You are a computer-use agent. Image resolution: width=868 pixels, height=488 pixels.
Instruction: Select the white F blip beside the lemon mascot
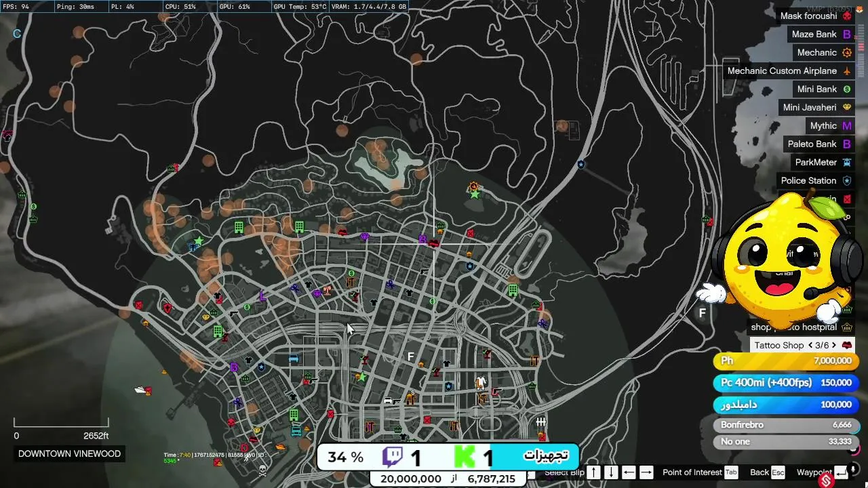(703, 312)
